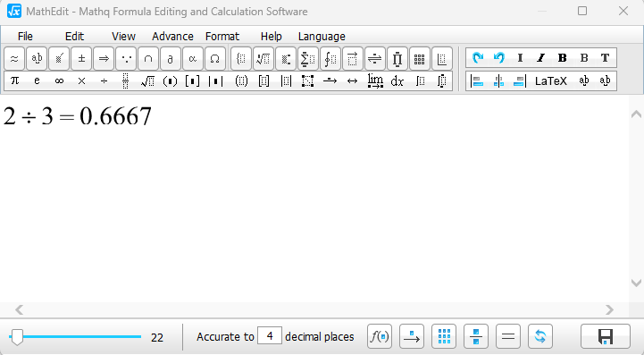Toggle slanted italic style
This screenshot has width=644, height=355.
click(x=541, y=58)
